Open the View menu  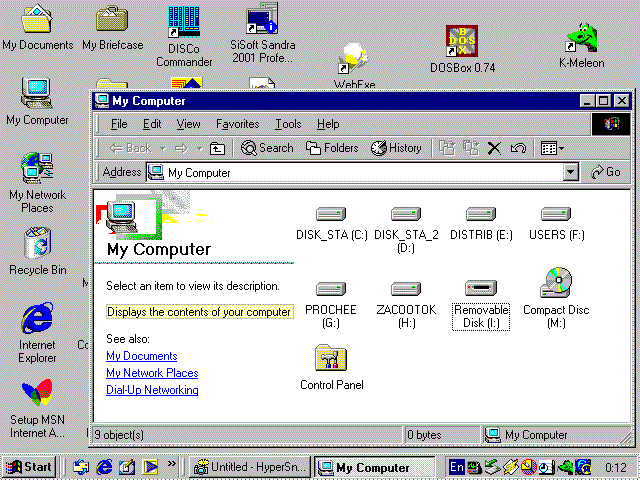click(188, 124)
